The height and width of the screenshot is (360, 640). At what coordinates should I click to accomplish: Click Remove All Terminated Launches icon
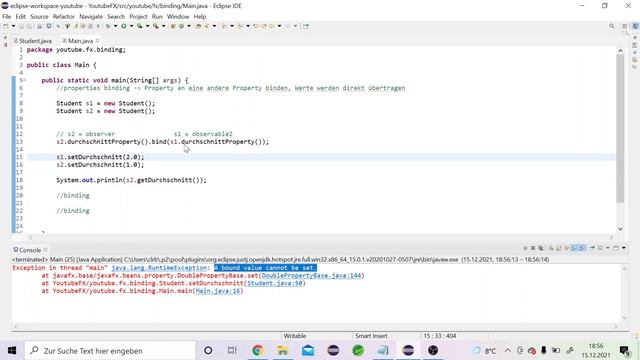pos(541,248)
